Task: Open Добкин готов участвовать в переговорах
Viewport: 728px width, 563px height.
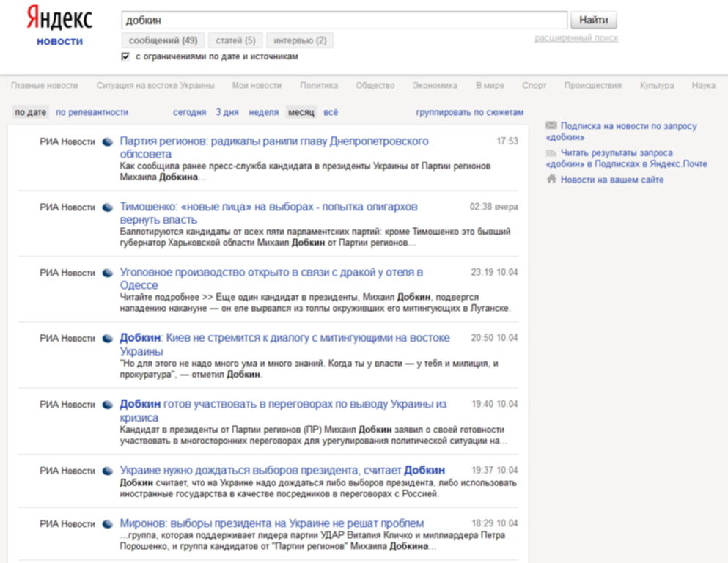Action: point(283,411)
